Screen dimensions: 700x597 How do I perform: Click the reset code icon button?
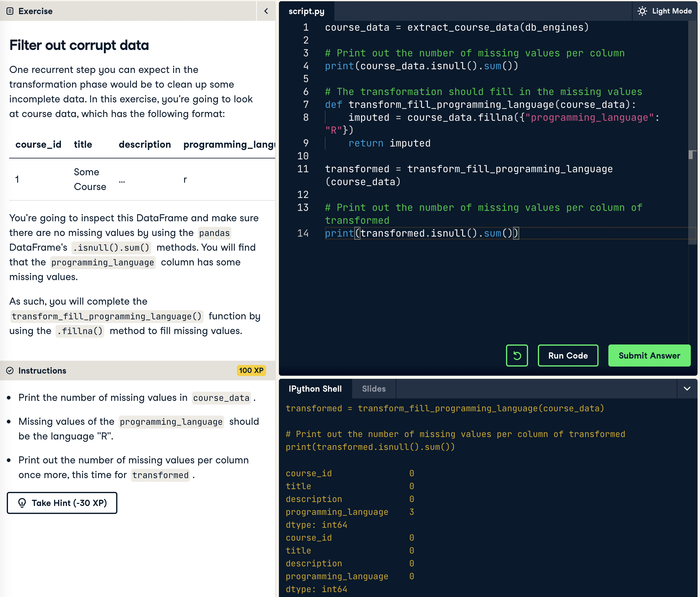coord(516,356)
